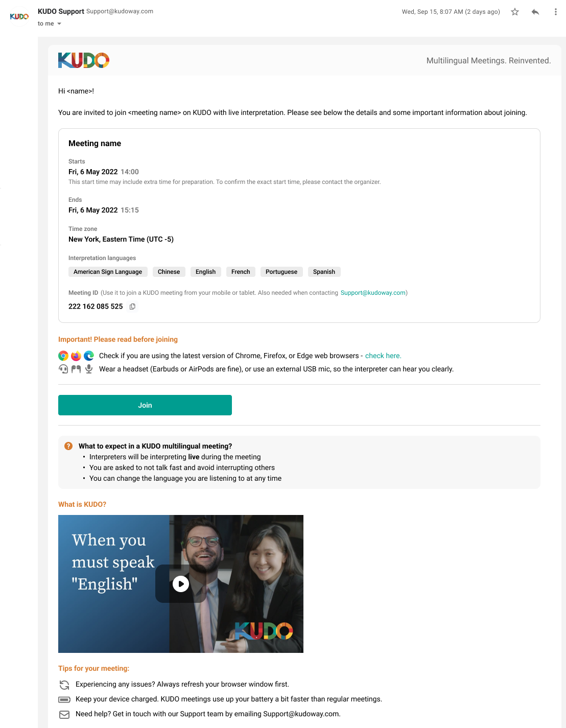Click the Portuguese language tag

(x=281, y=272)
